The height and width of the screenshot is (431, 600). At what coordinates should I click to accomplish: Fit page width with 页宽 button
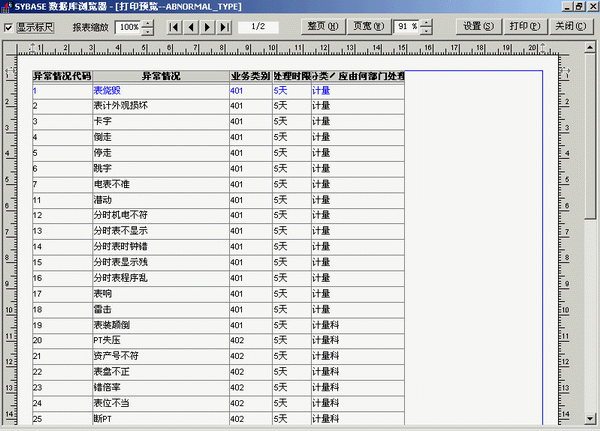click(x=369, y=27)
